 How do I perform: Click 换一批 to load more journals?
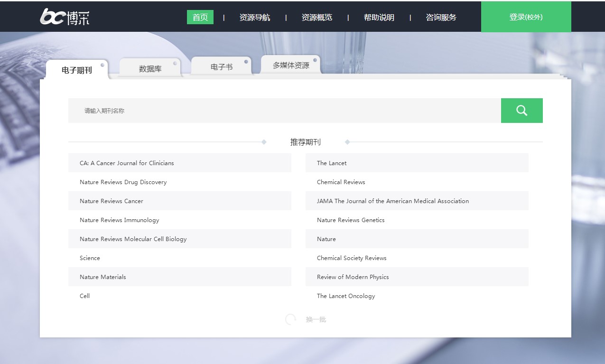(316, 319)
